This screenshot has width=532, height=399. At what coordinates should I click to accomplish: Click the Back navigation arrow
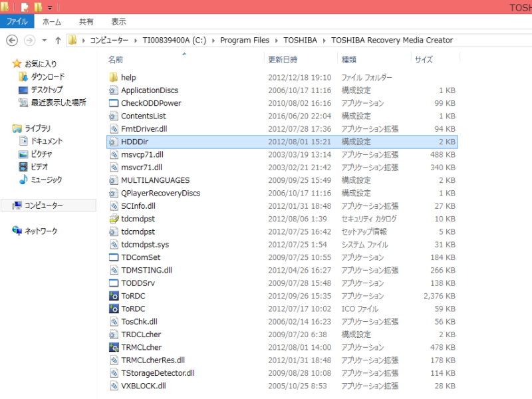pos(12,41)
